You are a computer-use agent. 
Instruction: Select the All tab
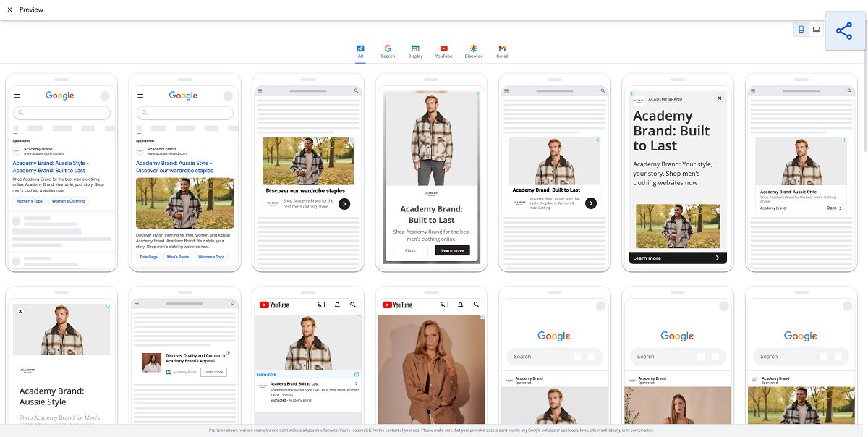point(360,51)
